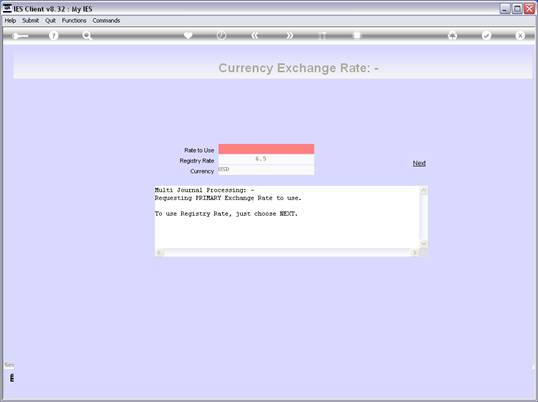The image size is (538, 402).
Task: Select the Registry Rate field
Action: coord(266,159)
